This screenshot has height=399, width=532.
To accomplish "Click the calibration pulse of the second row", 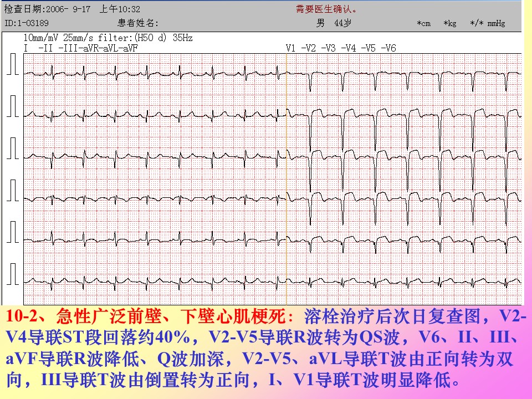I will pyautogui.click(x=13, y=106).
